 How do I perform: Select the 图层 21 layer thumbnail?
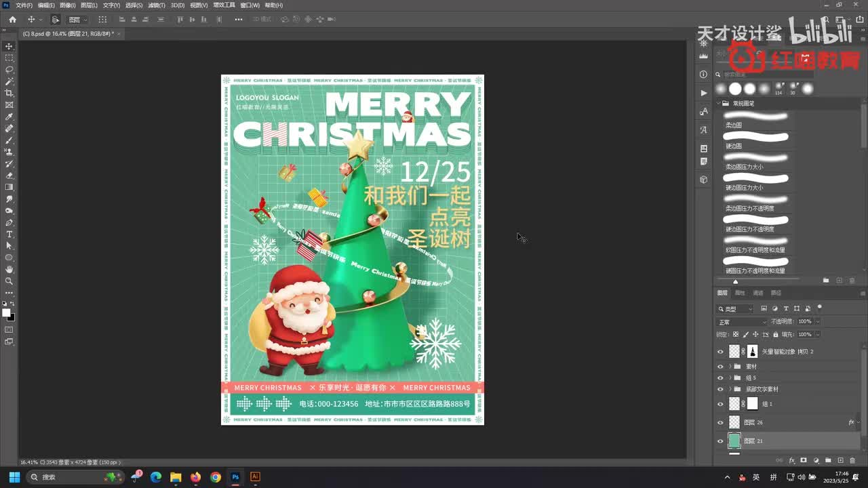coord(734,441)
